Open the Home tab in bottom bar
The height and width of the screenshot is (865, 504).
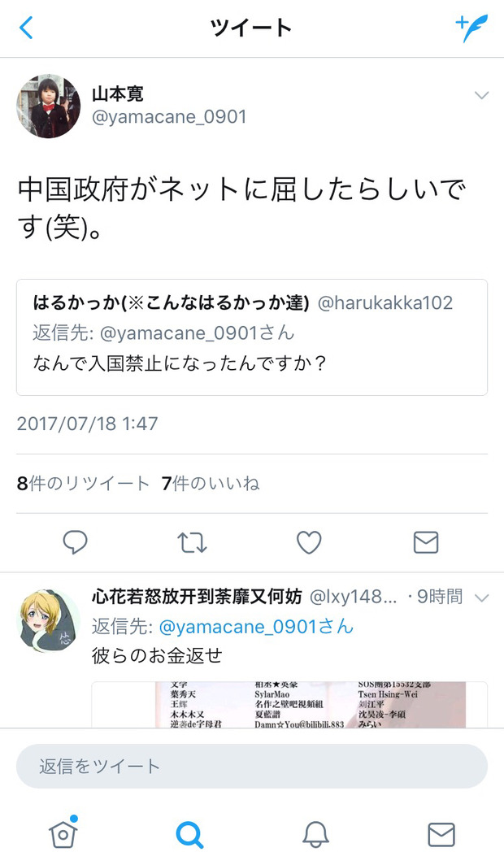(63, 833)
